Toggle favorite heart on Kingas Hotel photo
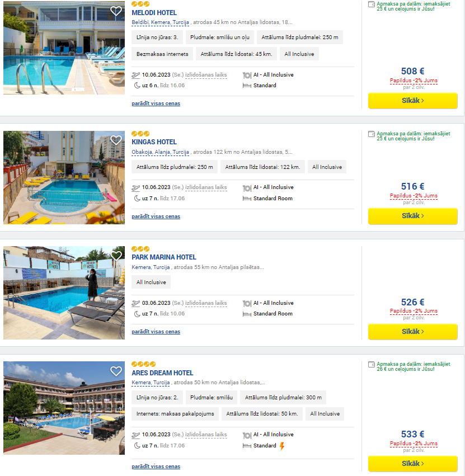Image resolution: width=465 pixels, height=476 pixels. click(116, 140)
